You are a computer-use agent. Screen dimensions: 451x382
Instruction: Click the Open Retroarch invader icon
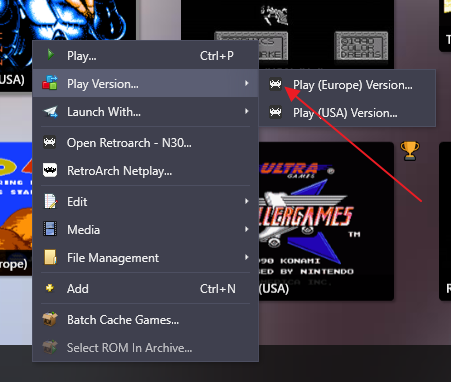50,142
